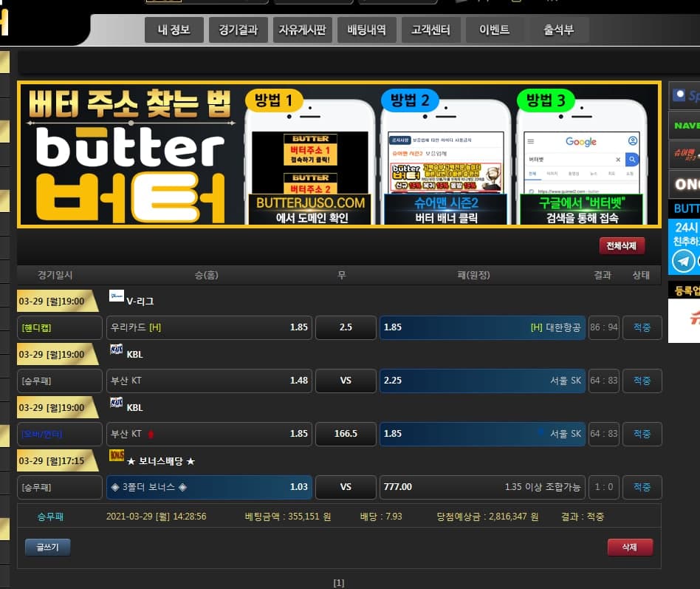Open the 고객센터 menu
Screen dimensions: 700x589
[x=430, y=30]
